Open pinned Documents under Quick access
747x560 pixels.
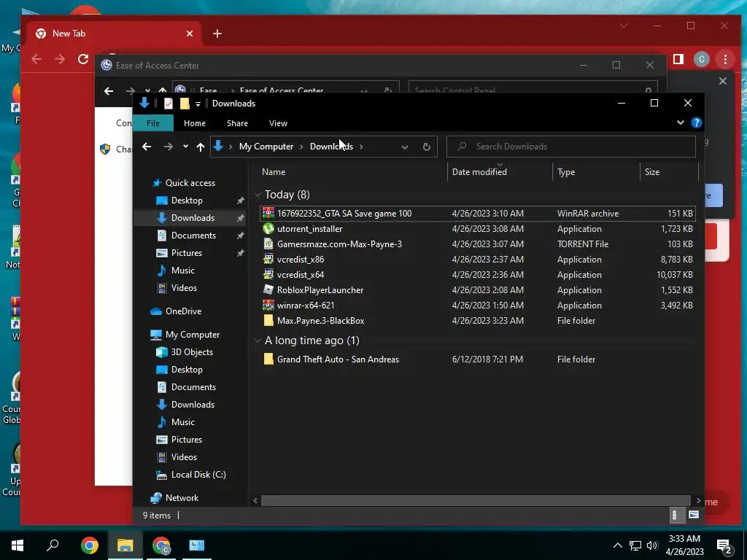coord(193,236)
